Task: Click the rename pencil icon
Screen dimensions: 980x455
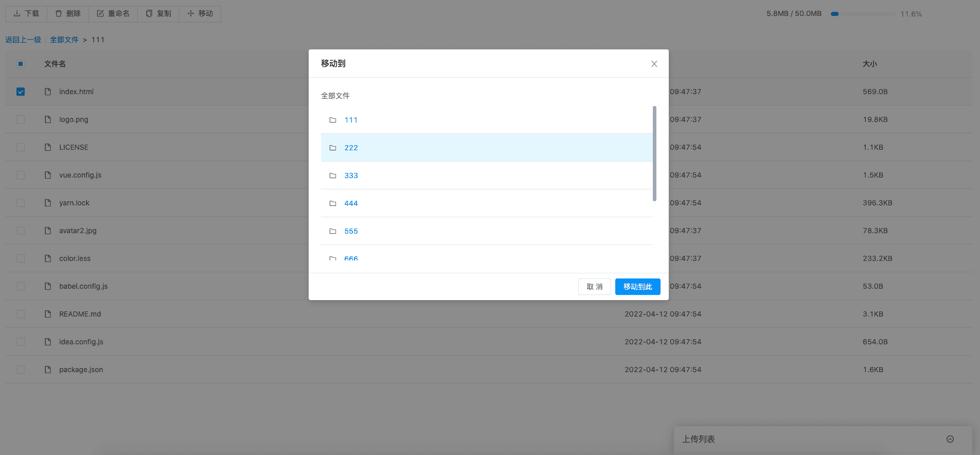Action: click(100, 13)
